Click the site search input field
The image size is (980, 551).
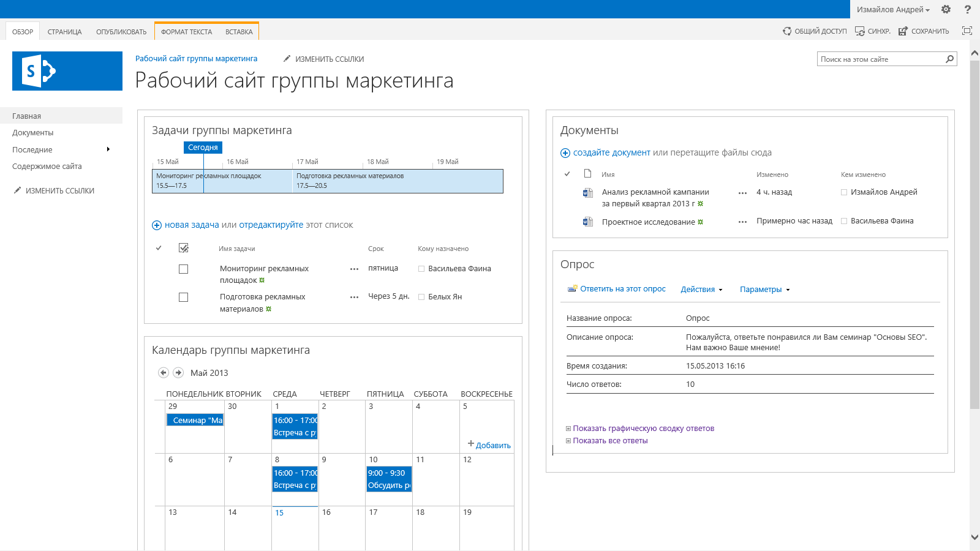coord(880,59)
